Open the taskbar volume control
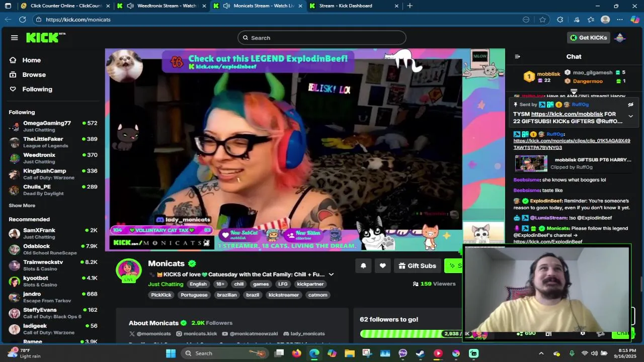This screenshot has width=644, height=362. 595,353
